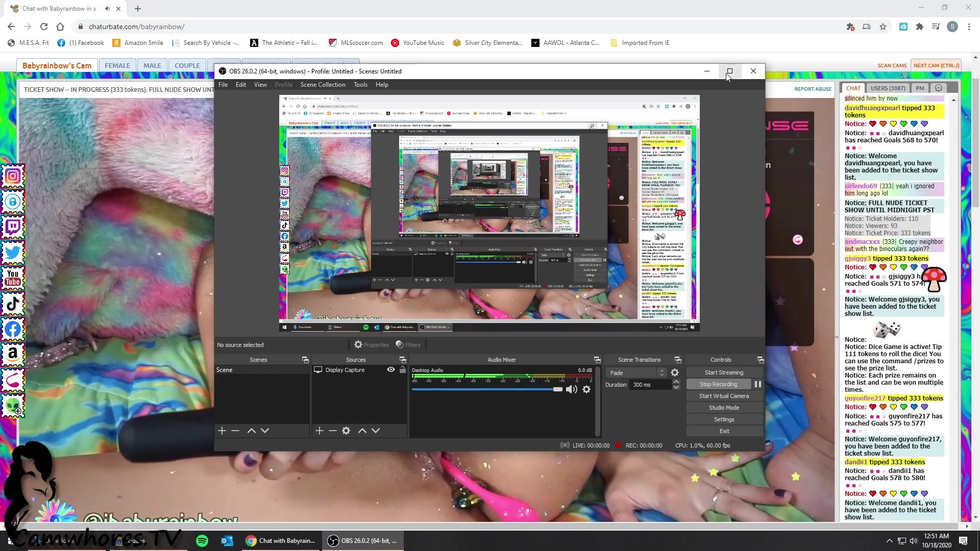
Task: Toggle lock on Display Capture source
Action: (403, 370)
